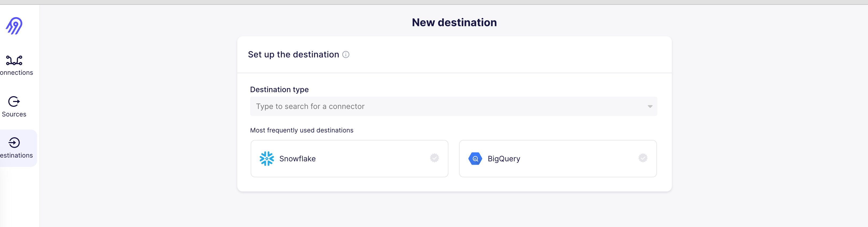Choose BigQuery as the destination
The height and width of the screenshot is (227, 868).
point(557,159)
